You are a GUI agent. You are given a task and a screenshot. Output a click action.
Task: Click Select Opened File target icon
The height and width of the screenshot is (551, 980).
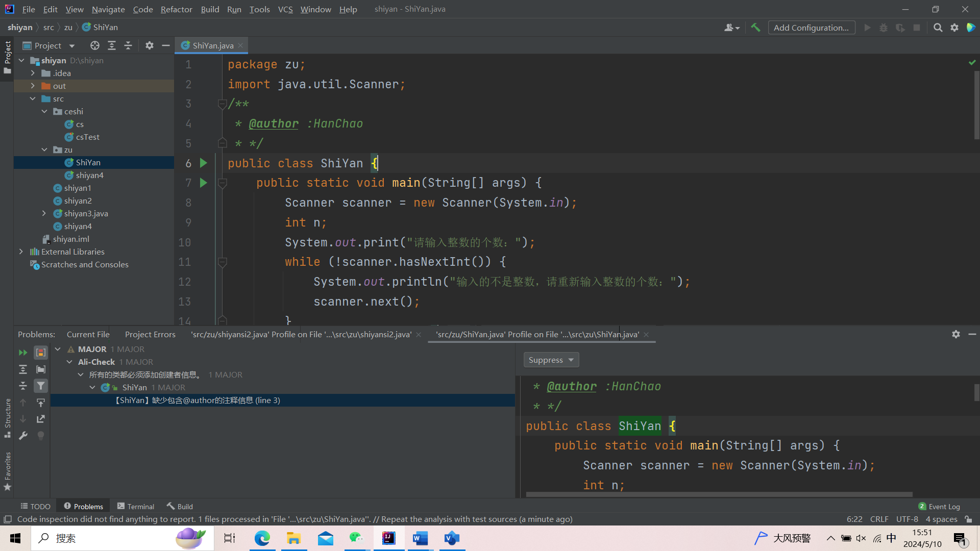point(95,45)
